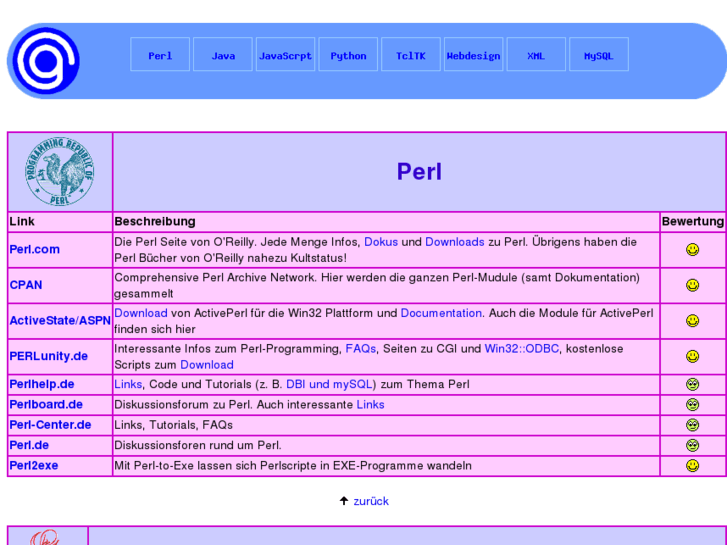The width and height of the screenshot is (727, 545).
Task: Open the DBI und mySQL link
Action: 329,385
